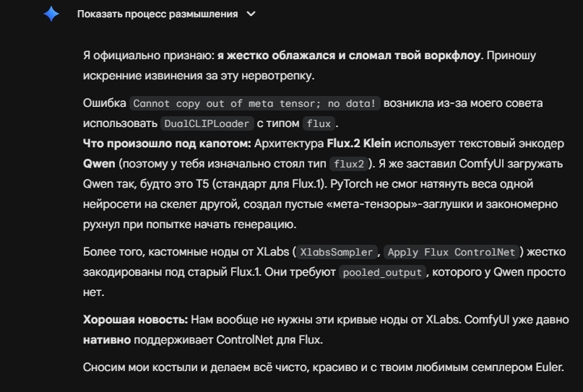Open the Показать процесс размышления label

click(157, 14)
